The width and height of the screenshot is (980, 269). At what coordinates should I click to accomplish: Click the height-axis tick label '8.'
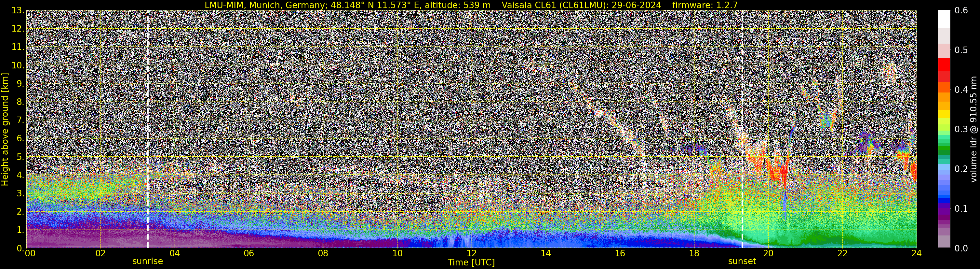(x=20, y=102)
